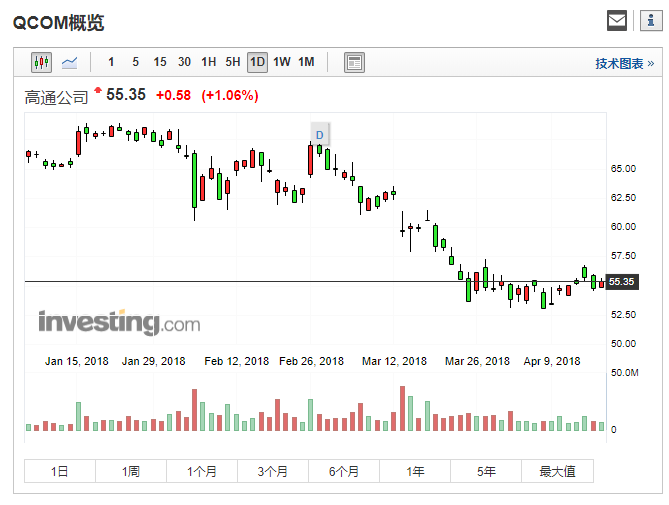
Task: Click the Feb 12, 2018 date label
Action: [x=236, y=361]
